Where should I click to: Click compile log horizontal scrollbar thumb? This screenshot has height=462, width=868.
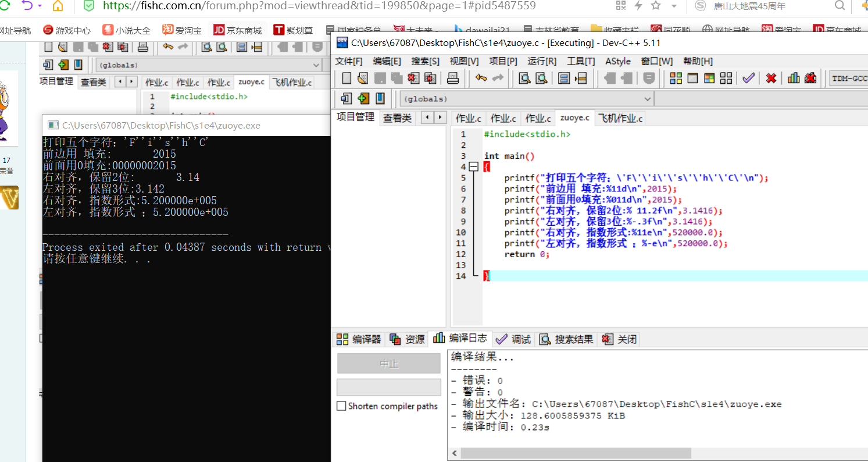click(576, 453)
